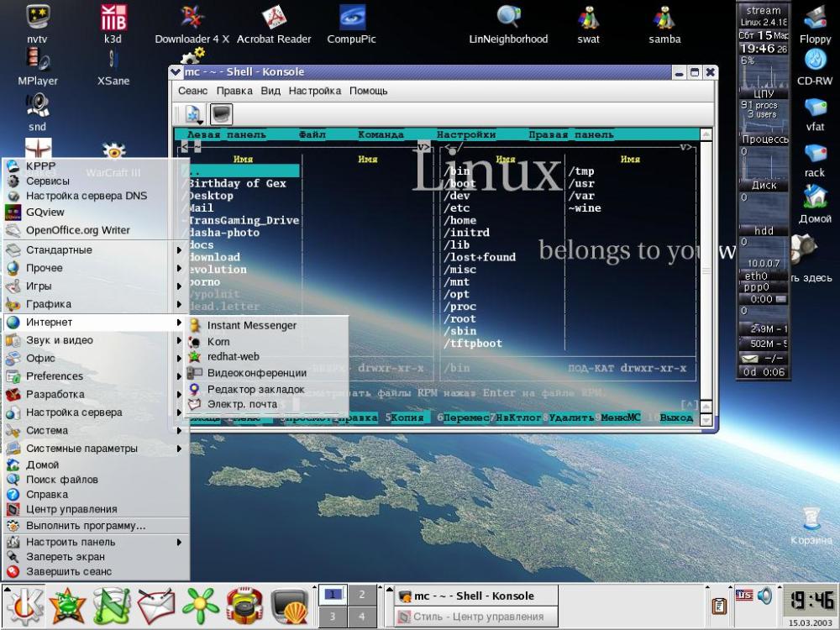The width and height of the screenshot is (840, 630).
Task: Click Левая панель in mc menu
Action: click(226, 134)
